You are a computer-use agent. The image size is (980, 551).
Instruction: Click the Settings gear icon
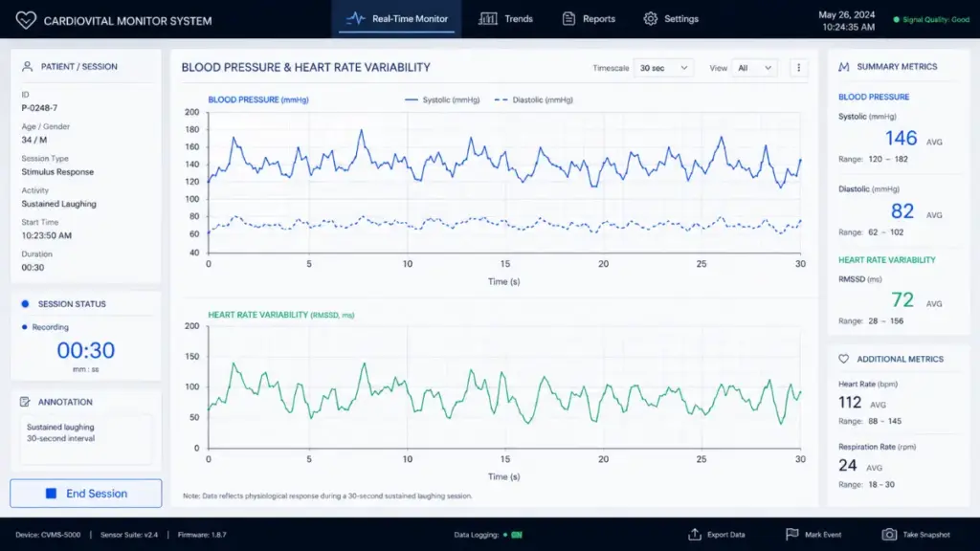coord(650,19)
